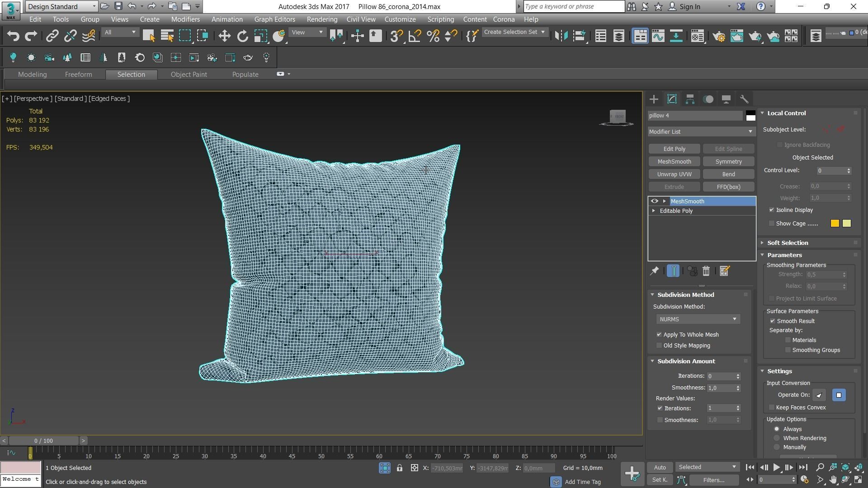Switch to the Object Paint ribbon tab
868x488 pixels.
(x=189, y=75)
